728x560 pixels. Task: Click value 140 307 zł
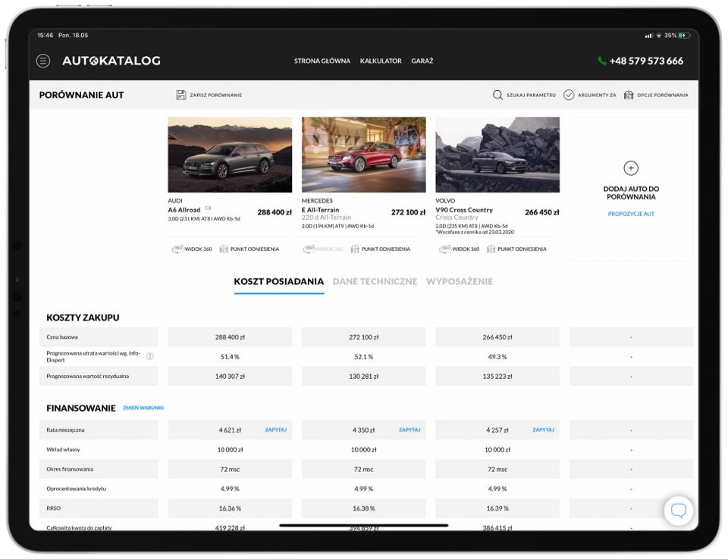230,377
